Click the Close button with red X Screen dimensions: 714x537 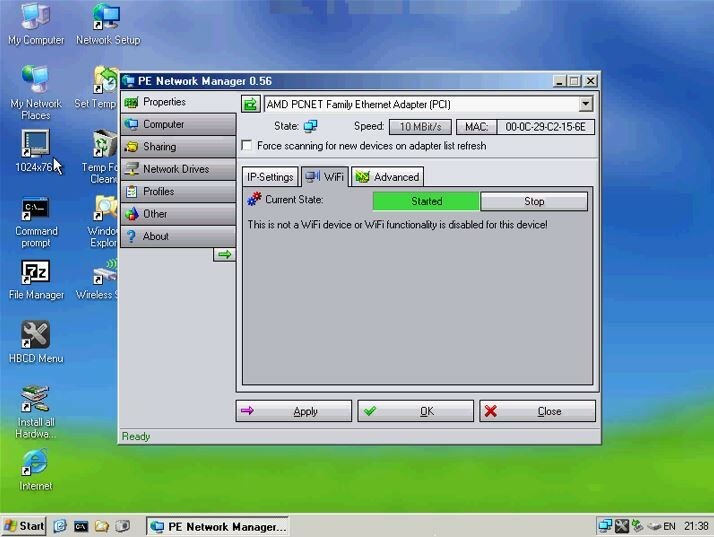coord(537,411)
